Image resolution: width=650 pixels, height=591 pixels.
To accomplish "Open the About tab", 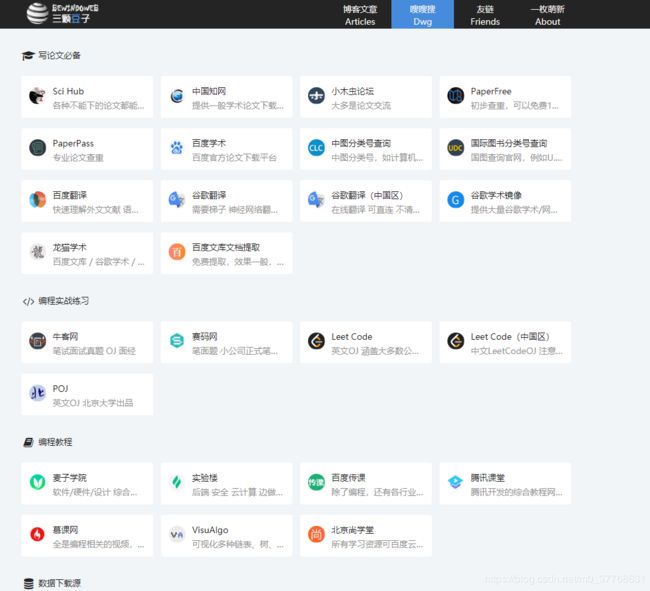I will click(x=547, y=15).
